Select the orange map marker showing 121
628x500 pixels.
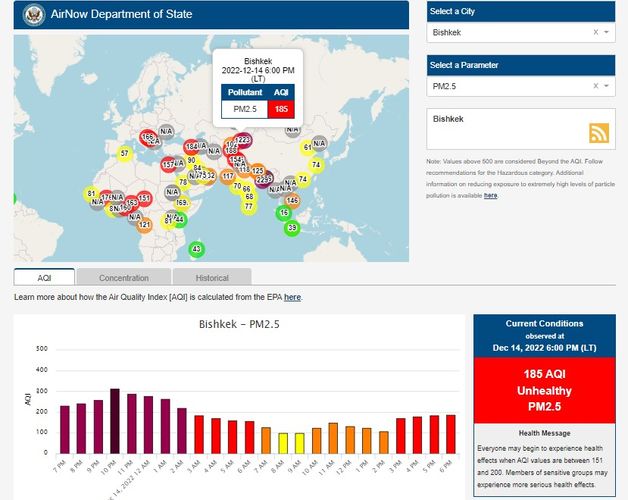coord(144,225)
